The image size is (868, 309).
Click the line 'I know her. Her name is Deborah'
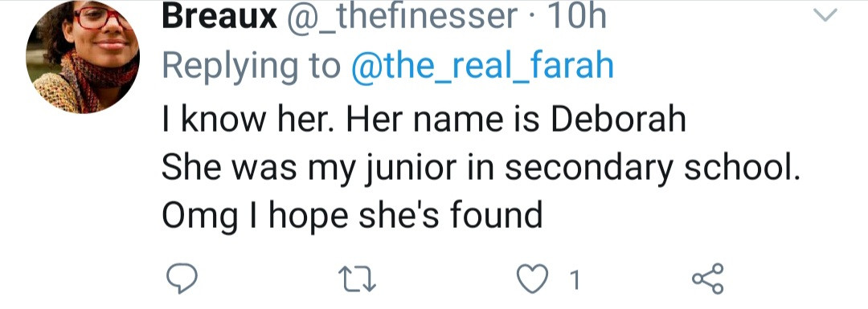pyautogui.click(x=424, y=120)
